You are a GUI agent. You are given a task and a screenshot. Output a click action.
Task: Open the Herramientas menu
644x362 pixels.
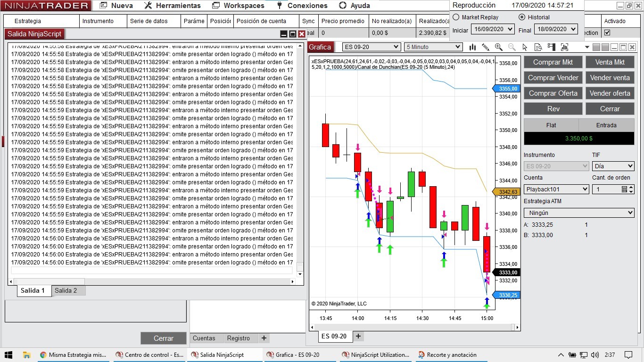[173, 6]
